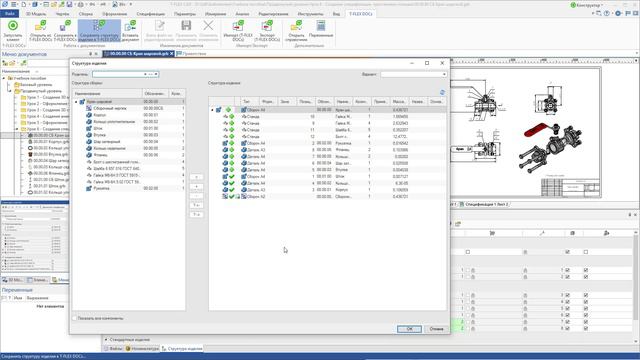The width and height of the screenshot is (640, 360).
Task: Click Открыть из T-FLEX DOCs icon
Action: pos(41,26)
